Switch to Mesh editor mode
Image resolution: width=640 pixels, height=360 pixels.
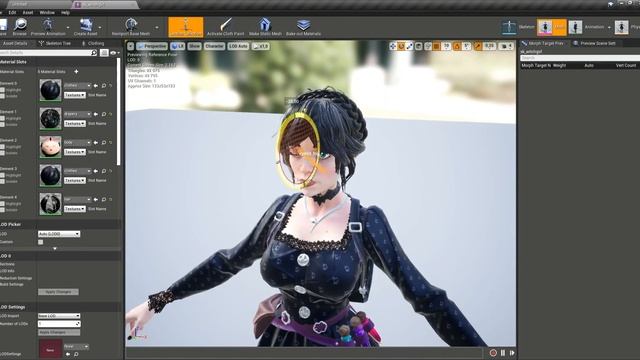[x=551, y=27]
